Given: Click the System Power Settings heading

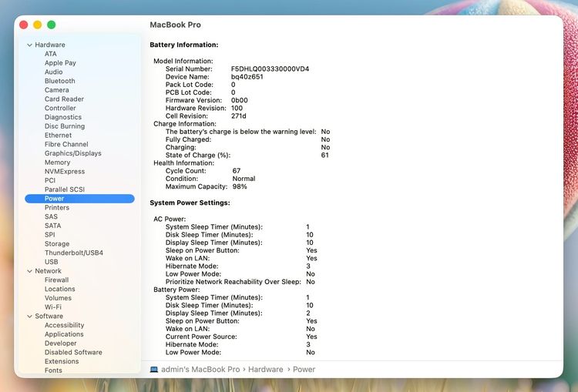Looking at the screenshot, I should pyautogui.click(x=190, y=203).
